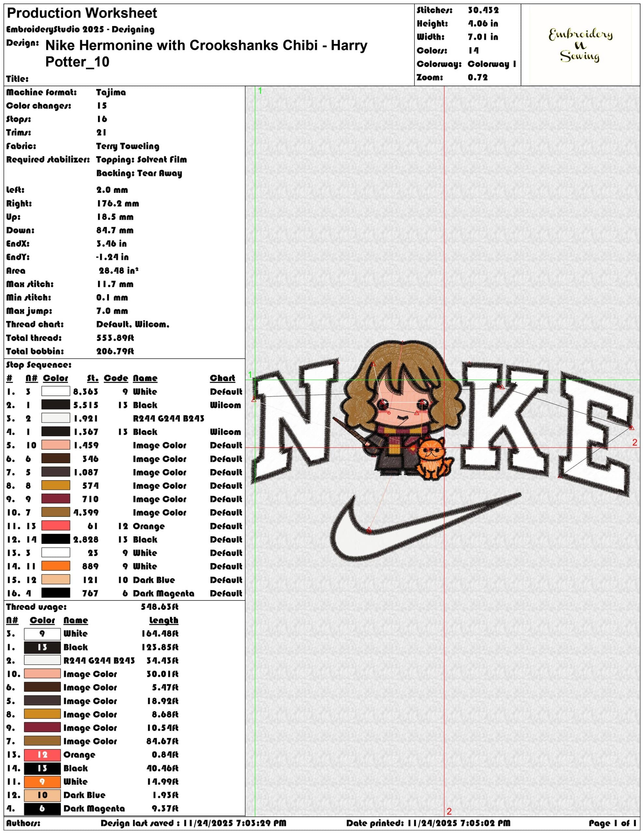The height and width of the screenshot is (834, 644).
Task: Click the Stop Sequence heading
Action: click(38, 365)
